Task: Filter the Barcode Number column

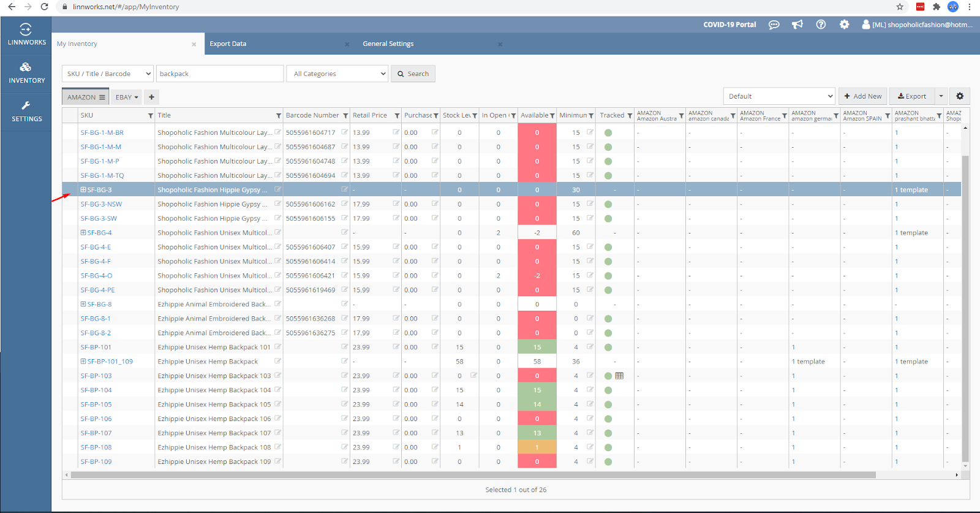Action: 345,116
